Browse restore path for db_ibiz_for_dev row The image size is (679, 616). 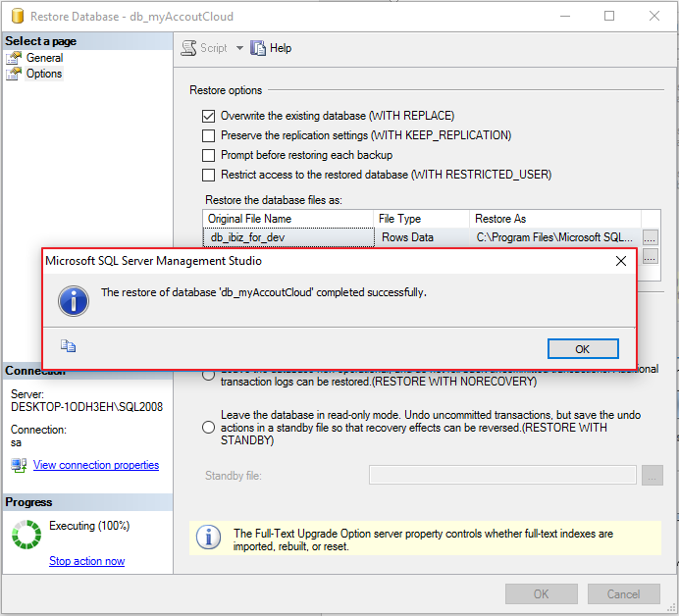[650, 237]
